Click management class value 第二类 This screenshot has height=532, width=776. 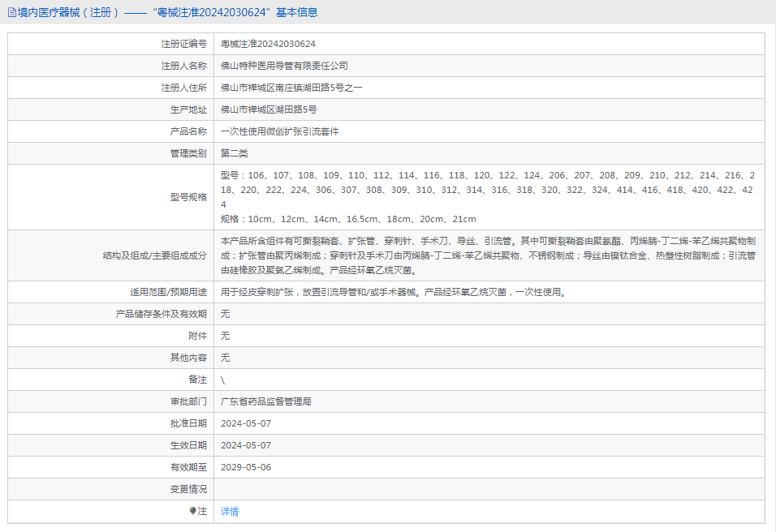(234, 153)
